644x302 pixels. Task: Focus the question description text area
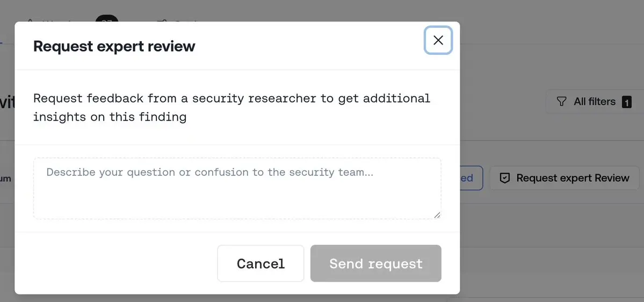pyautogui.click(x=237, y=188)
